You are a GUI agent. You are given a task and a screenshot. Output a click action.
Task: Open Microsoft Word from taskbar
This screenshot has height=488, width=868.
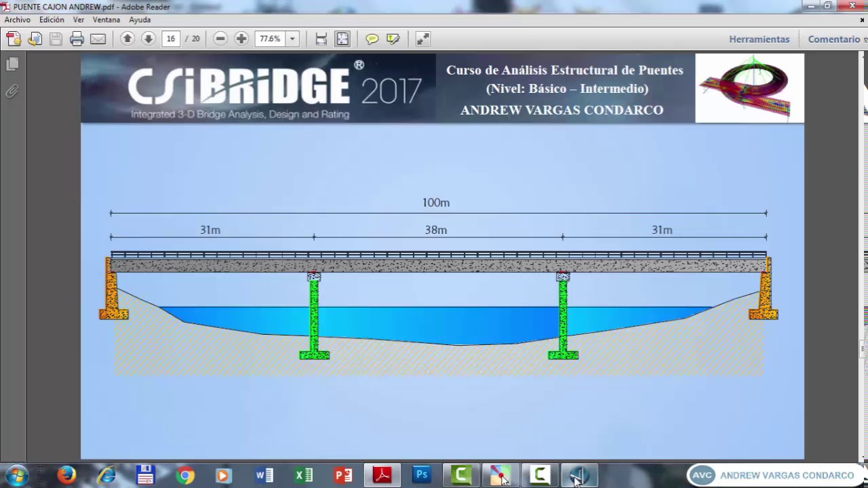click(x=264, y=475)
